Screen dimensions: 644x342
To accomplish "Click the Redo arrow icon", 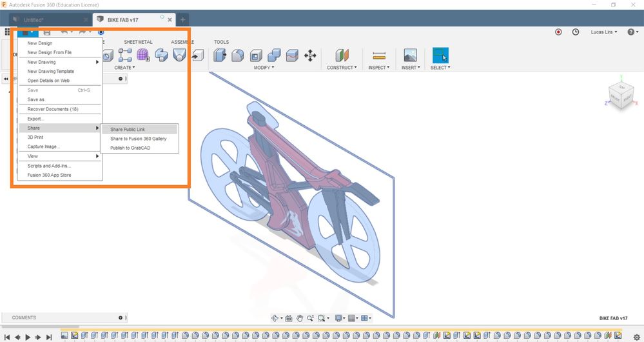I will 82,32.
